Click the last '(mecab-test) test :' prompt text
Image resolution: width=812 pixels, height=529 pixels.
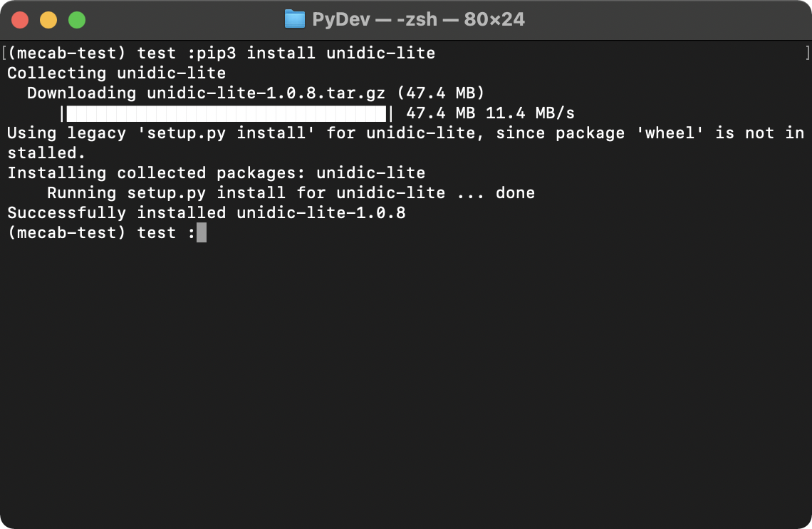[101, 233]
